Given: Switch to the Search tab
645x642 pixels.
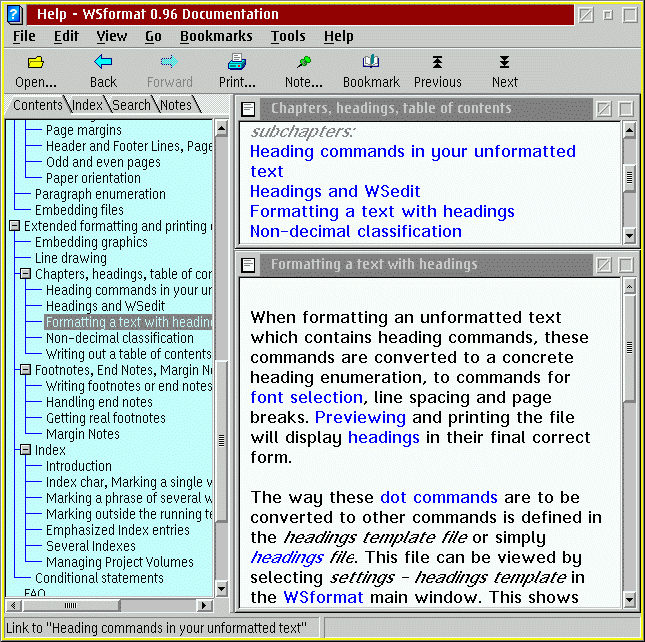Looking at the screenshot, I should (131, 105).
